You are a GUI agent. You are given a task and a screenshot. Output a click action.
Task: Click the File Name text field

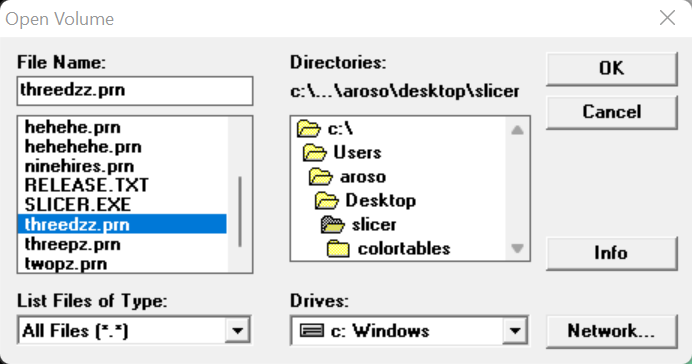[x=135, y=90]
